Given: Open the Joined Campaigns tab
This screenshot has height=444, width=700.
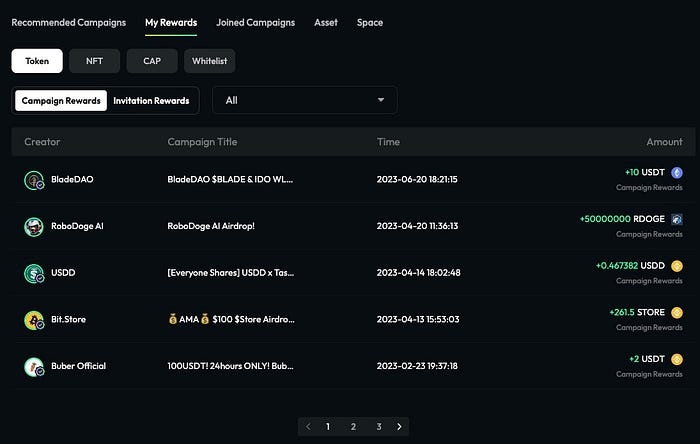Looking at the screenshot, I should 255,22.
